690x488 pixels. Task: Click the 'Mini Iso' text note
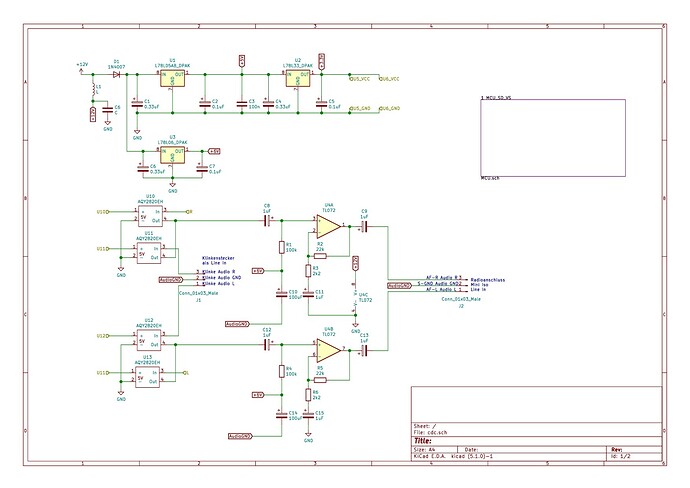pos(480,285)
